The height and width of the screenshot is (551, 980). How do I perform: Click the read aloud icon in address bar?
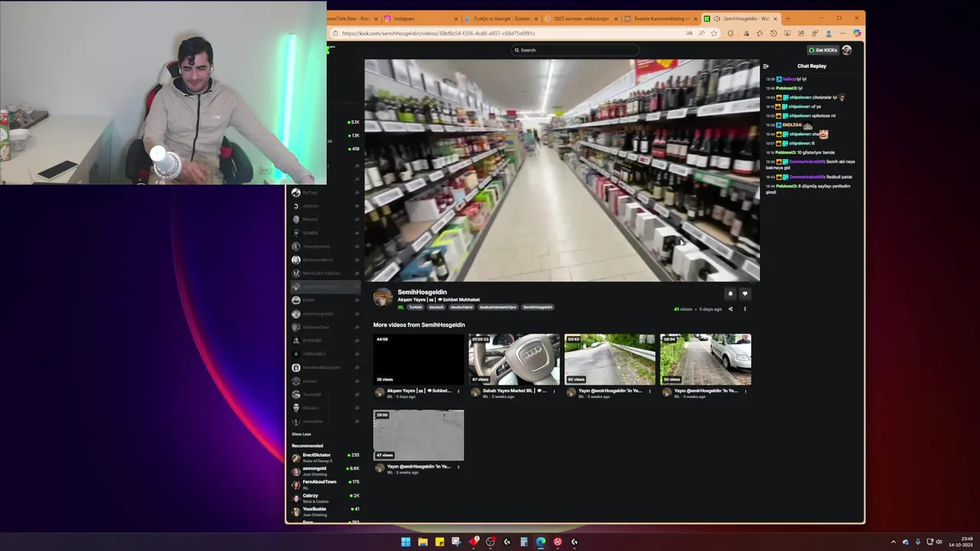(x=702, y=33)
